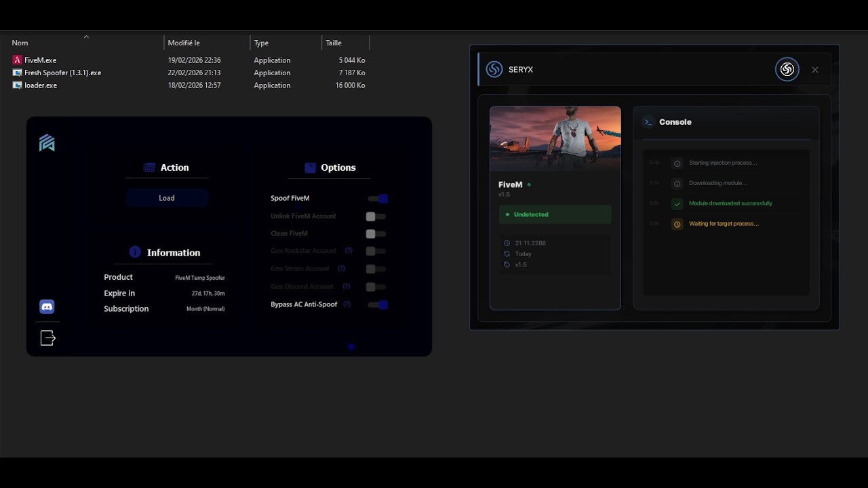Click green checkmark icon for Module downloaded
The image size is (868, 488).
tap(677, 203)
